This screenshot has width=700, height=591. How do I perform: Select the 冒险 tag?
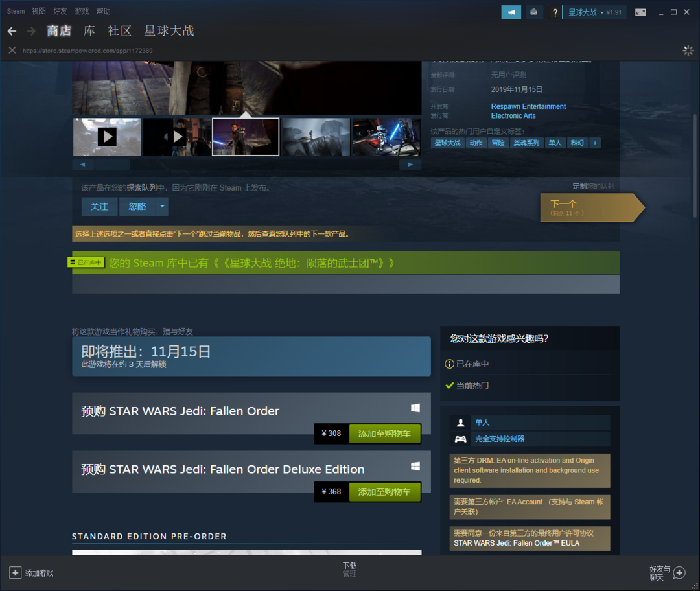click(x=498, y=143)
